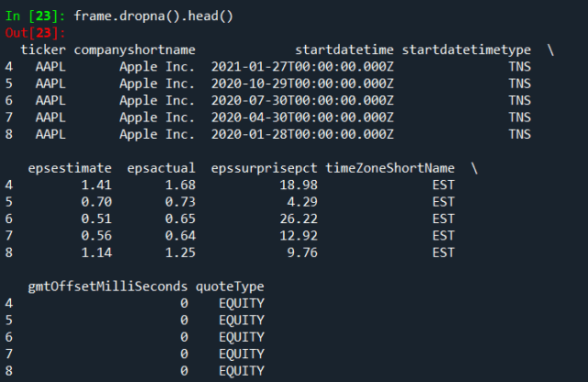Click the startdatetimetype column header
This screenshot has height=382, width=588.
(x=467, y=51)
